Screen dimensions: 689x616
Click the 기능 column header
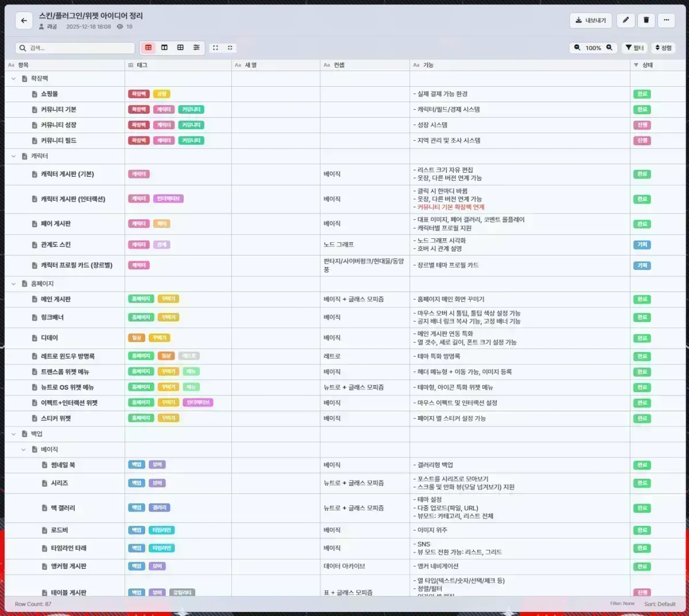520,65
